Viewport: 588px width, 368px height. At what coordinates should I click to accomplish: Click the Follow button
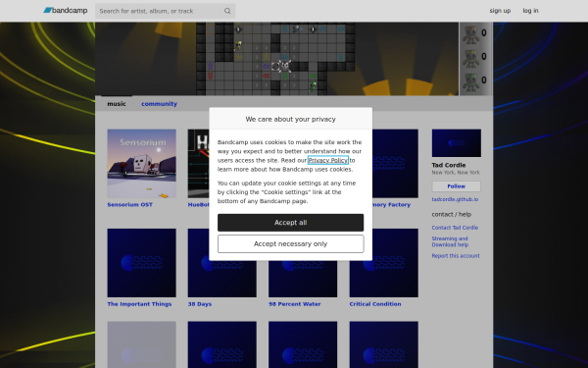(457, 186)
